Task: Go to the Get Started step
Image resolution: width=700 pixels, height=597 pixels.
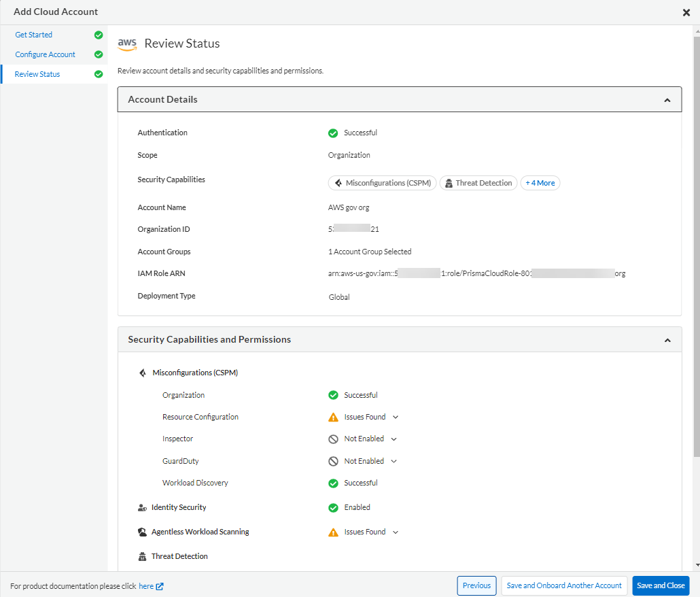Action: pos(33,35)
